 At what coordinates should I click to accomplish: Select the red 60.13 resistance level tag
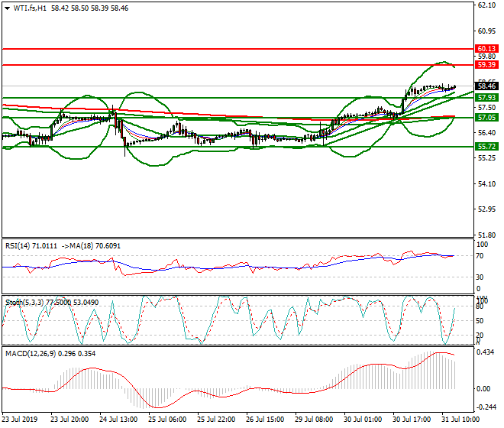[486, 48]
